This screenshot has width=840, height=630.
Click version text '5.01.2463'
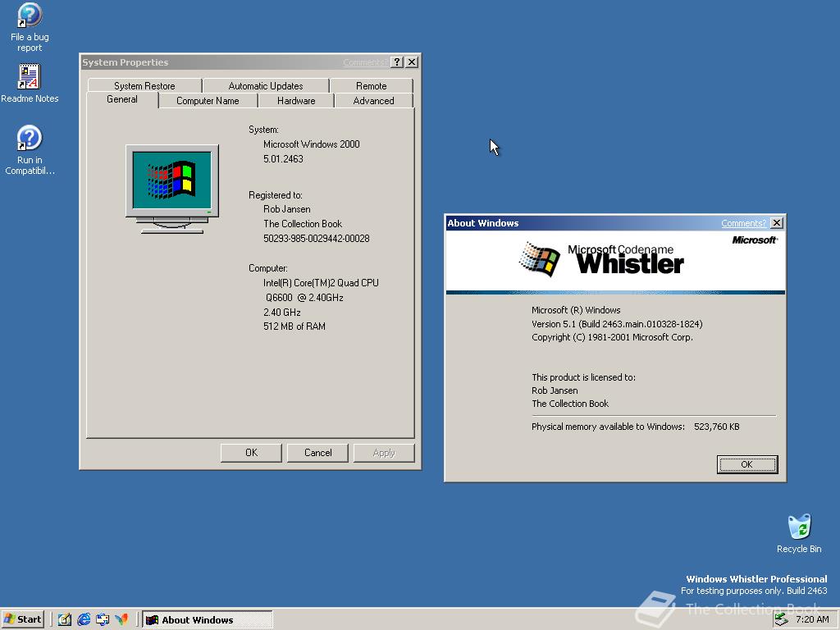(x=283, y=159)
